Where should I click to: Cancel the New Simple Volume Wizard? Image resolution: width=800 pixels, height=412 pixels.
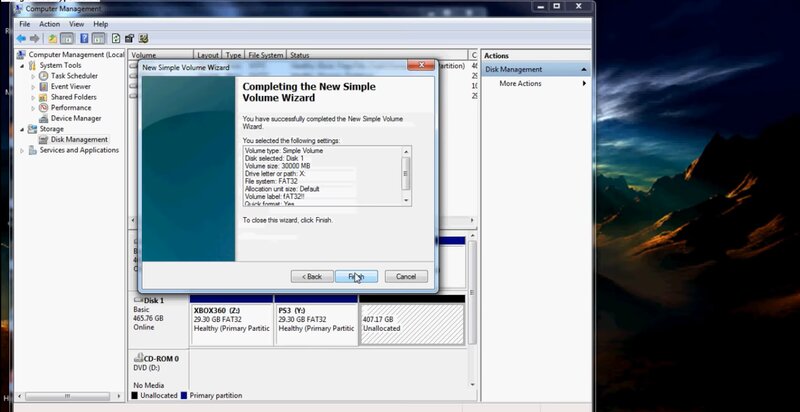[406, 276]
